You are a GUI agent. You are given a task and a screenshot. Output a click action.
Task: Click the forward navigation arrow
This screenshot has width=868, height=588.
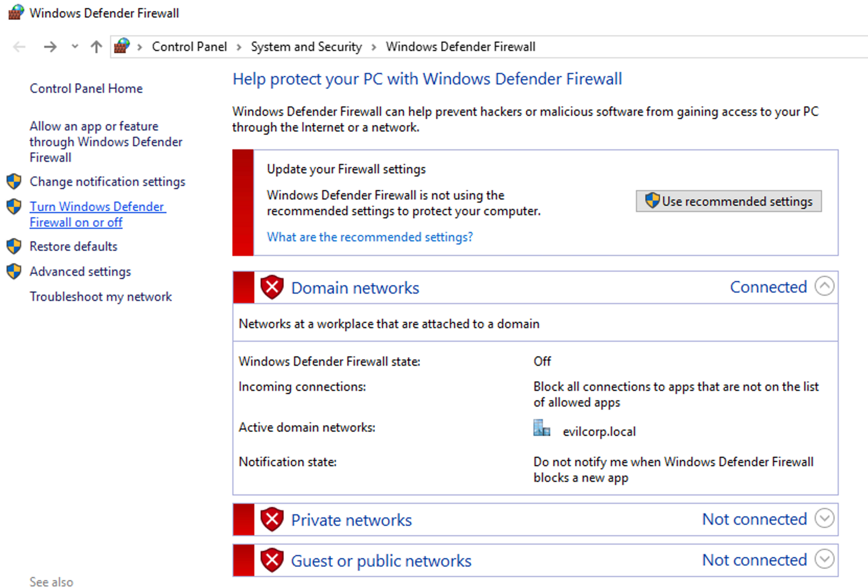coord(50,47)
